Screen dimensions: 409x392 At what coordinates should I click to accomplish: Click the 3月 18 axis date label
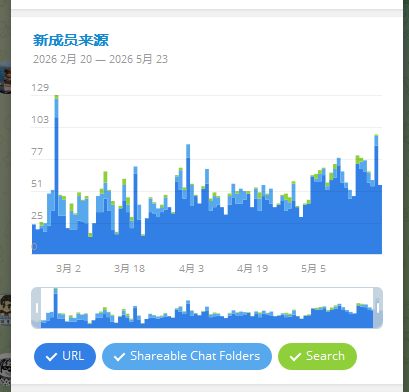(x=129, y=269)
